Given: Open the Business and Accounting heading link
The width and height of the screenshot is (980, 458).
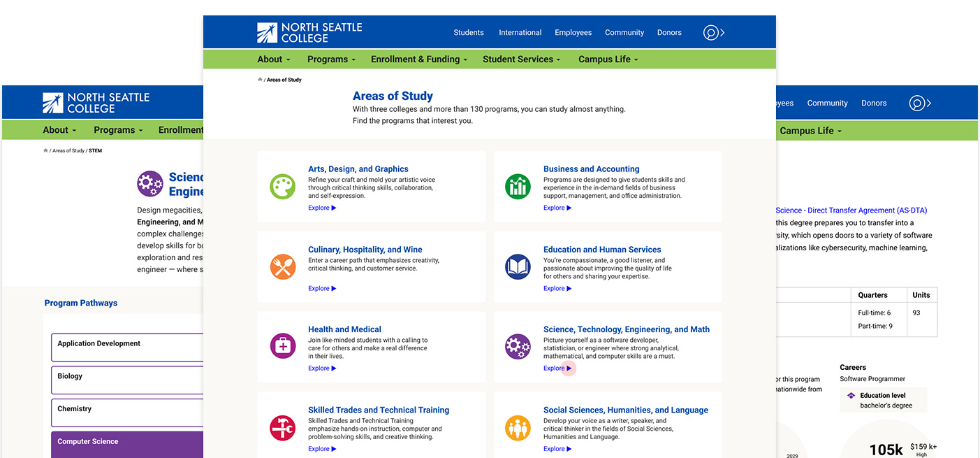Looking at the screenshot, I should [x=592, y=169].
